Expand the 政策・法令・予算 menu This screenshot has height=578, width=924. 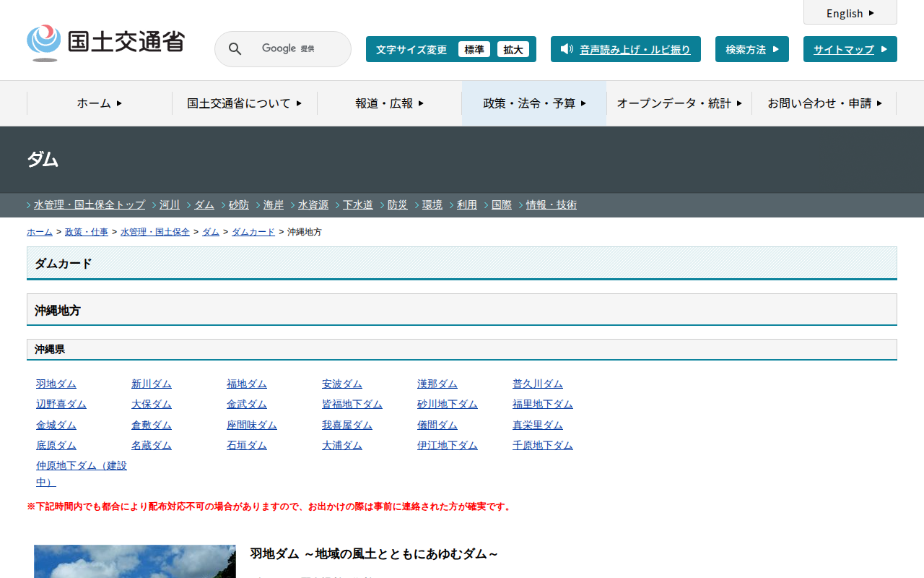(534, 103)
